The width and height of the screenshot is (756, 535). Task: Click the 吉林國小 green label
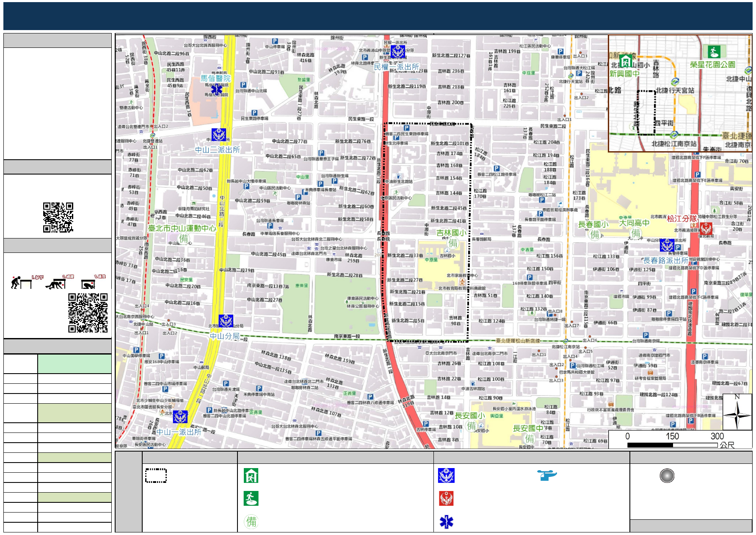coord(451,233)
